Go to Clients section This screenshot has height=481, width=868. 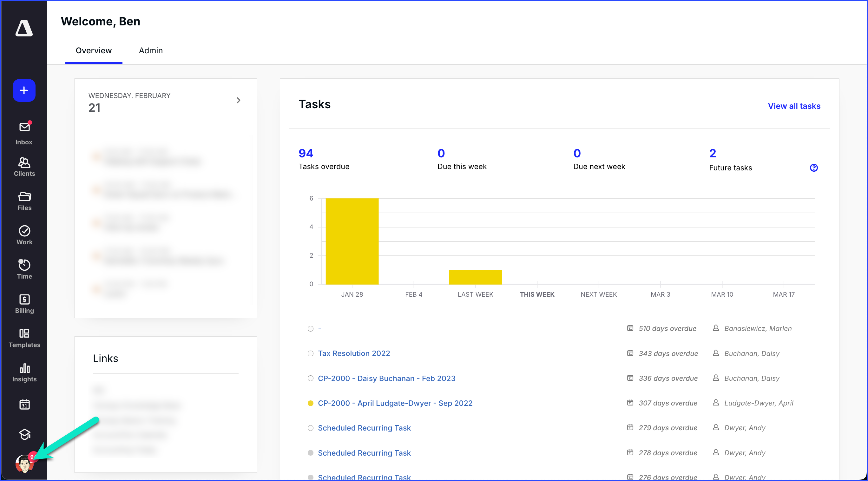24,167
